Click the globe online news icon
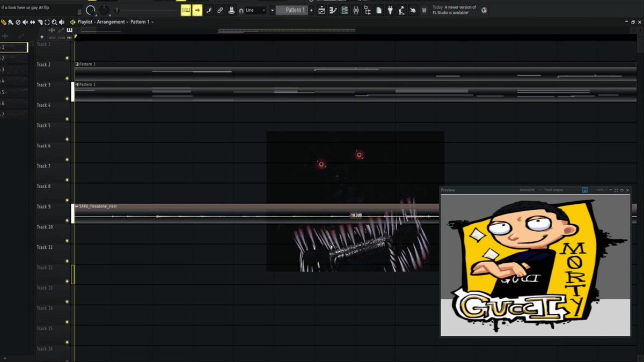Viewport: 644px width, 362px height. [484, 10]
